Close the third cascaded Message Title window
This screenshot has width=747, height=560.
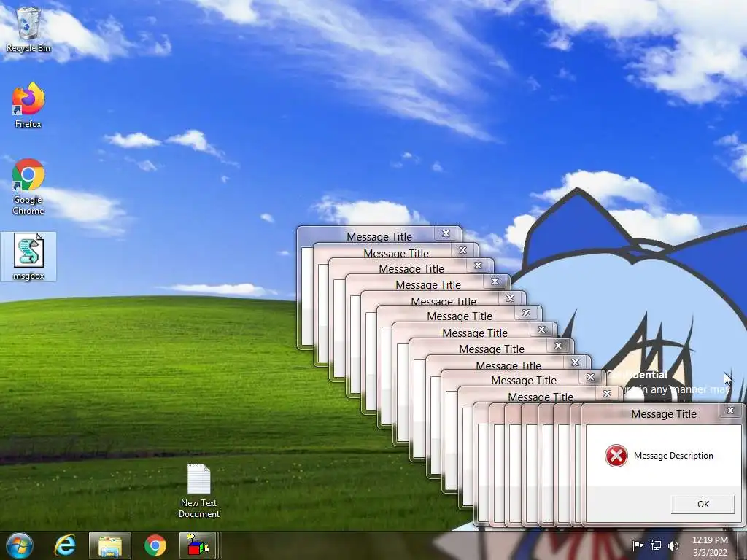479,265
